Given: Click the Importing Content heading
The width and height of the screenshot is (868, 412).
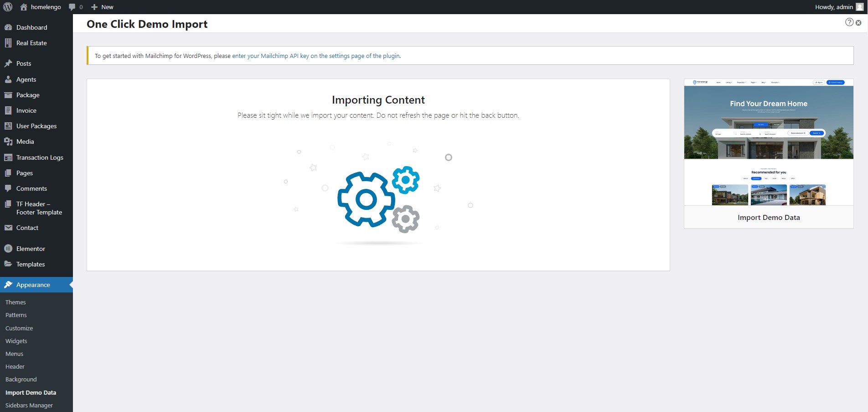Looking at the screenshot, I should coord(378,100).
